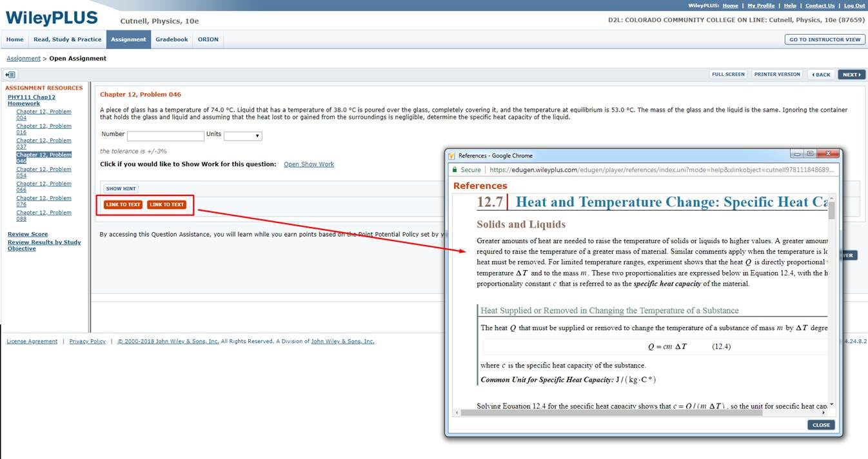Open the Contact Us link
This screenshot has width=868, height=459.
(x=820, y=6)
